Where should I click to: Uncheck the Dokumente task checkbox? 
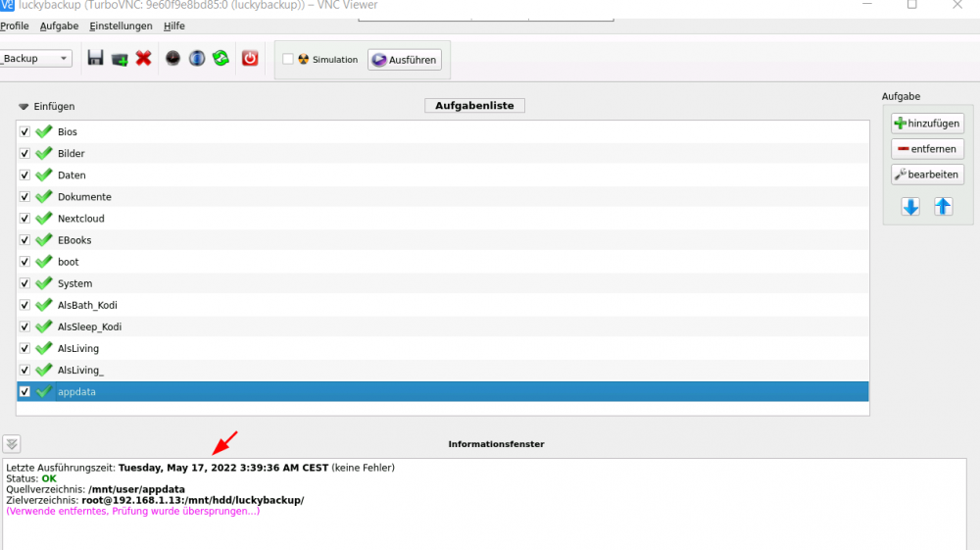tap(24, 197)
